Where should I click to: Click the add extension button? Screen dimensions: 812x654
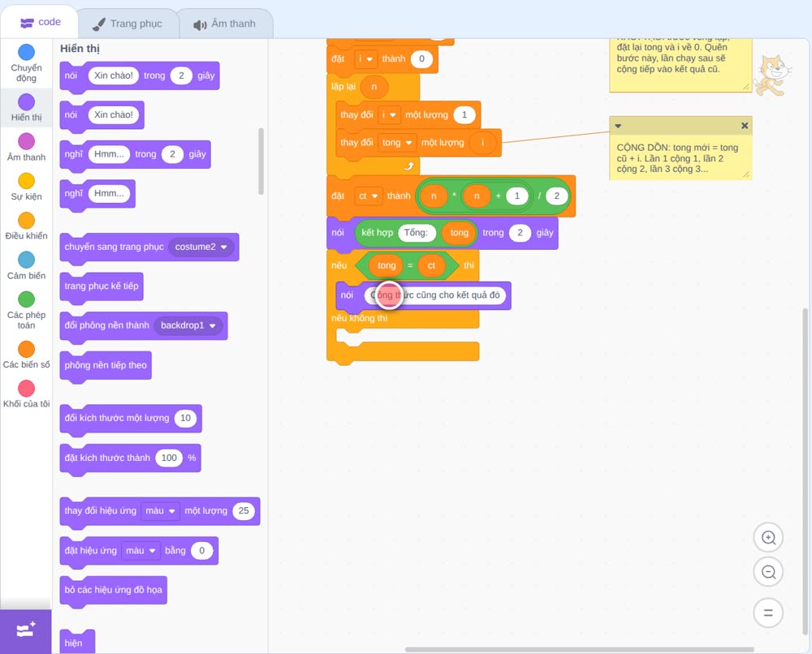26,630
